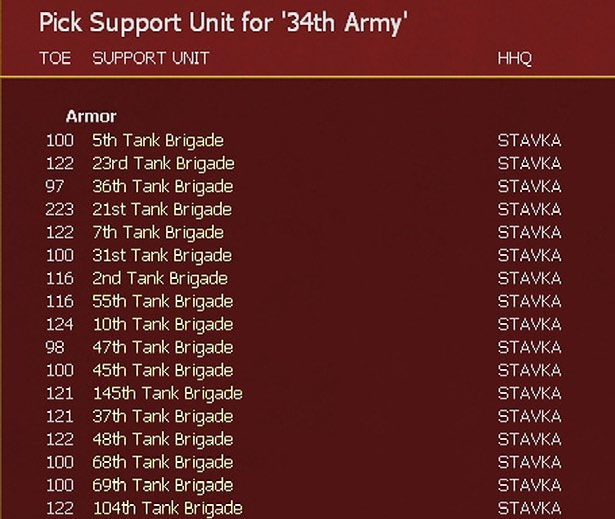Choose the 36th Tank Brigade
The height and width of the screenshot is (519, 615).
[162, 186]
